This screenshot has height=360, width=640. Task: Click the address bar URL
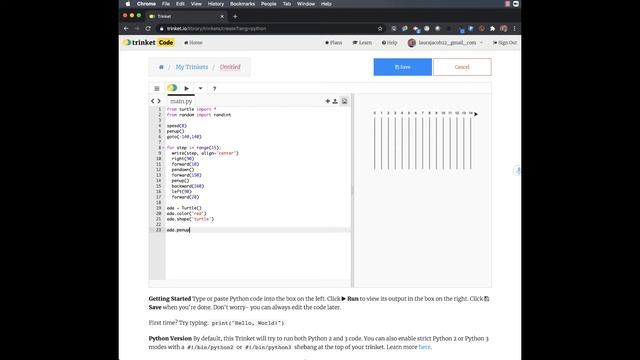coord(216,29)
